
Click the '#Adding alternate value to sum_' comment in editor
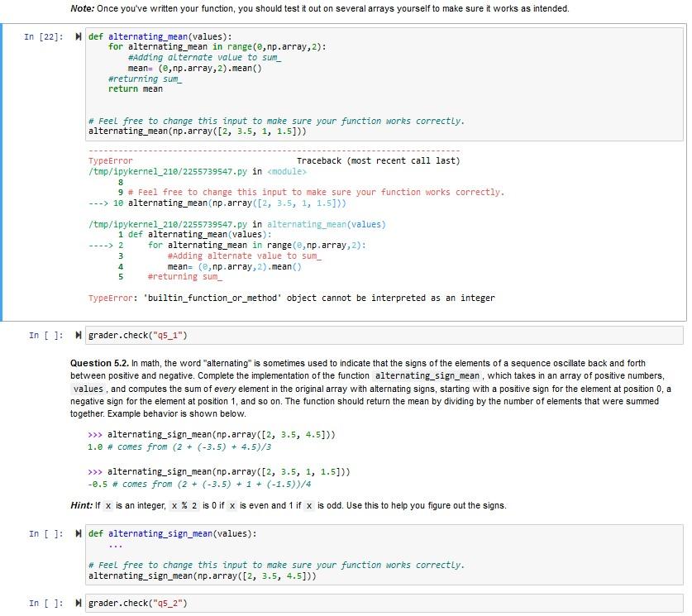204,58
